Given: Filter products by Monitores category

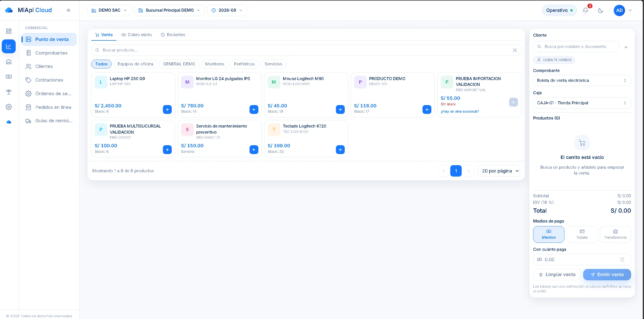Looking at the screenshot, I should pos(215,64).
